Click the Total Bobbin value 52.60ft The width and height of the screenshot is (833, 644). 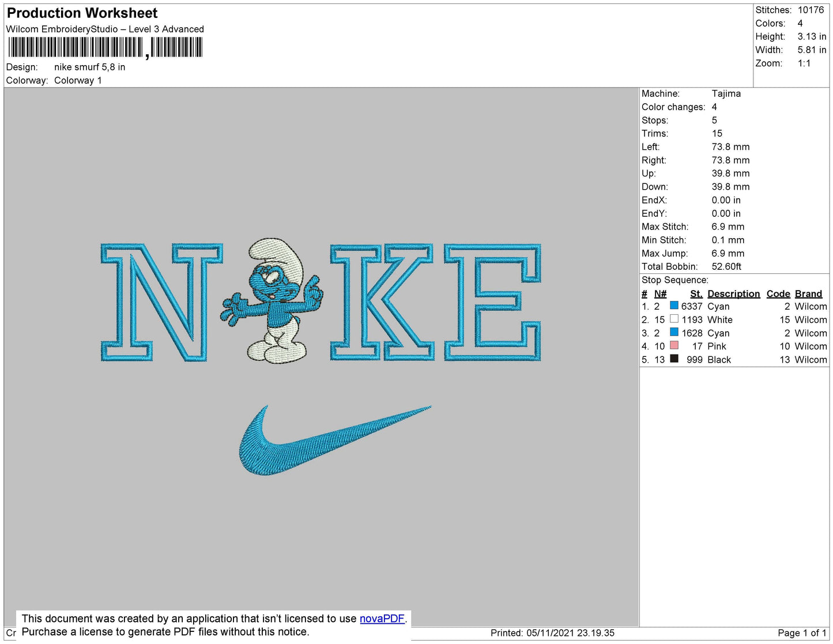pos(726,266)
